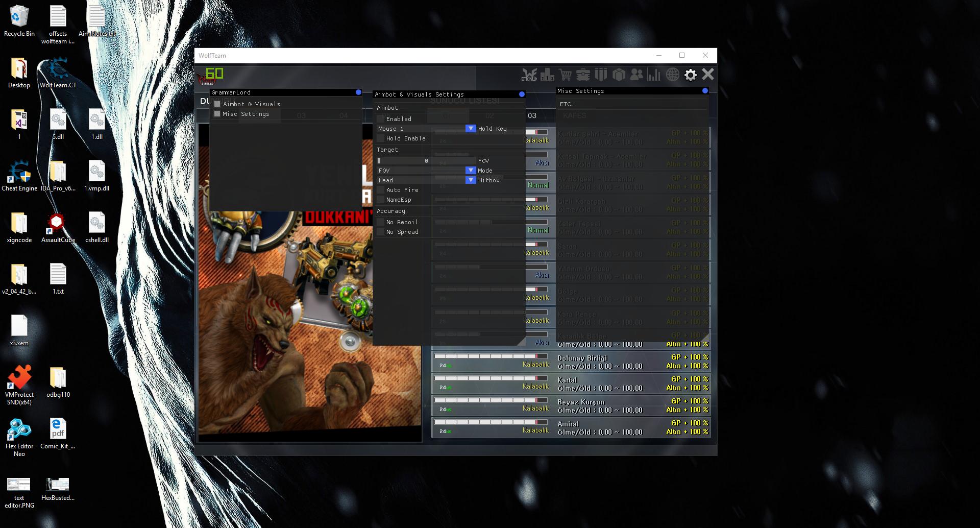
Task: Enable the No Recoil checkbox
Action: pyautogui.click(x=380, y=222)
